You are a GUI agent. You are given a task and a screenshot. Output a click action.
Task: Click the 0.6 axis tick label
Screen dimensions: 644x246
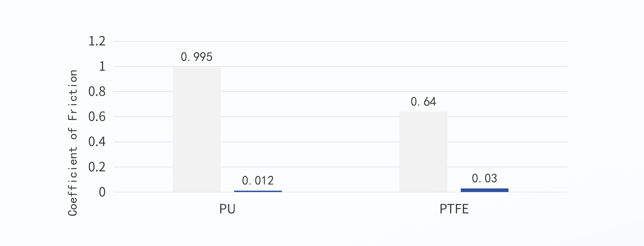tap(97, 117)
